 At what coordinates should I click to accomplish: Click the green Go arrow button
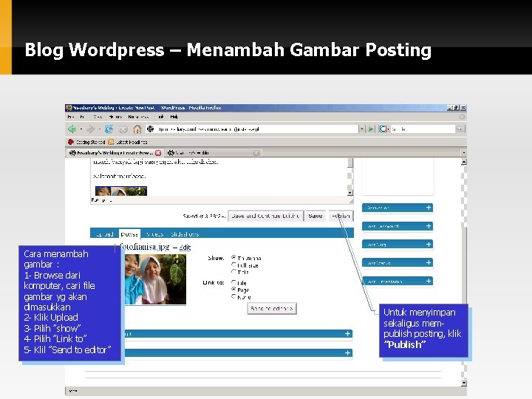pyautogui.click(x=371, y=129)
